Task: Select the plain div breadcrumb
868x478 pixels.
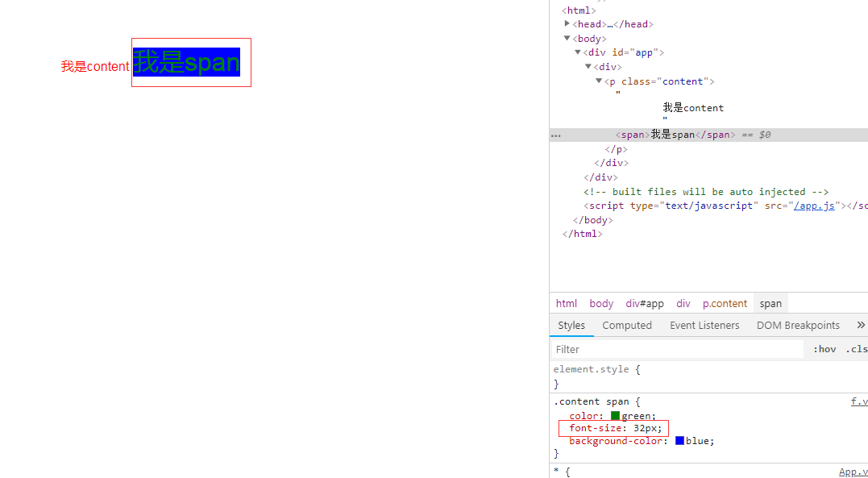Action: click(683, 304)
